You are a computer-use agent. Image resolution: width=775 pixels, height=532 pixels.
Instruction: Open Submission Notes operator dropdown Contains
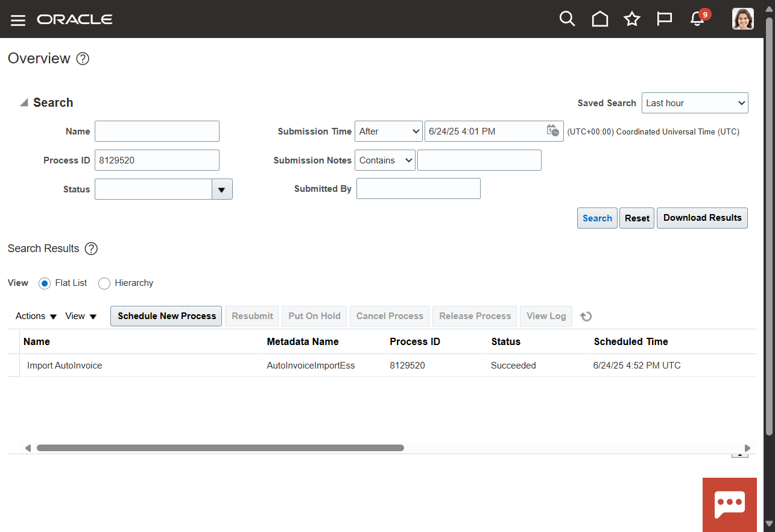point(385,160)
